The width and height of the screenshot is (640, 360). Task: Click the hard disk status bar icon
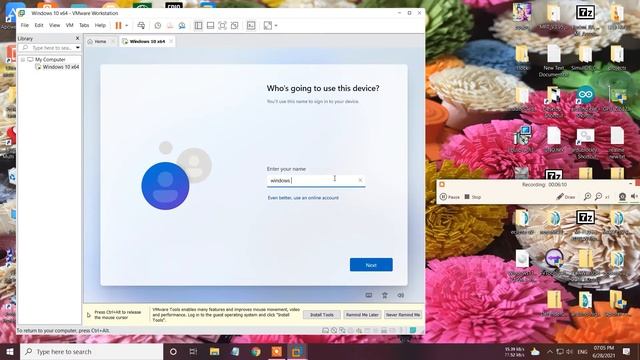[325, 331]
